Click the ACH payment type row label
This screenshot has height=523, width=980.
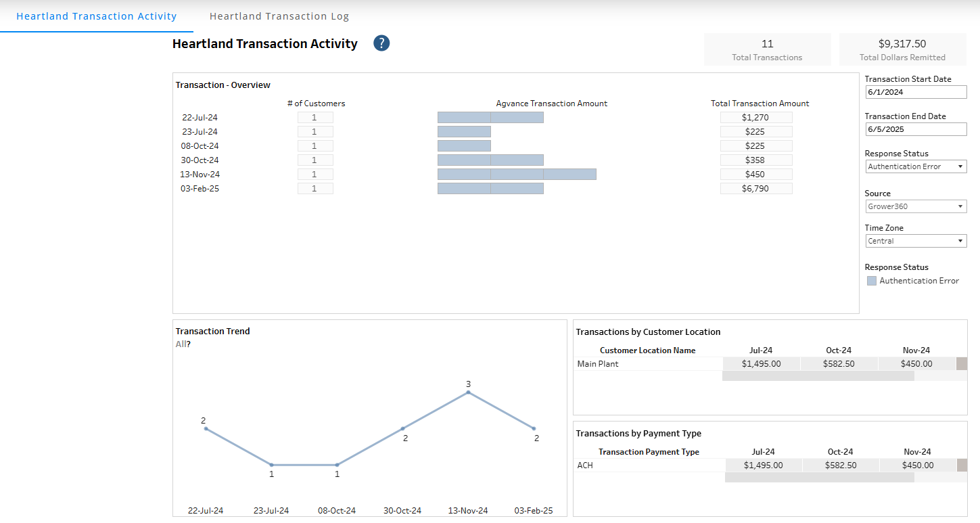pos(585,465)
